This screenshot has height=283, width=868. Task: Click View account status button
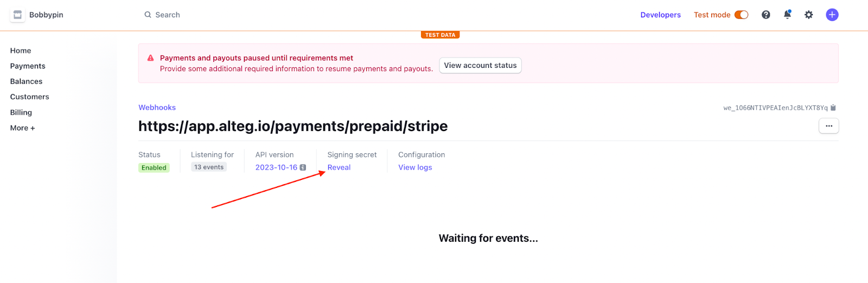tap(480, 66)
